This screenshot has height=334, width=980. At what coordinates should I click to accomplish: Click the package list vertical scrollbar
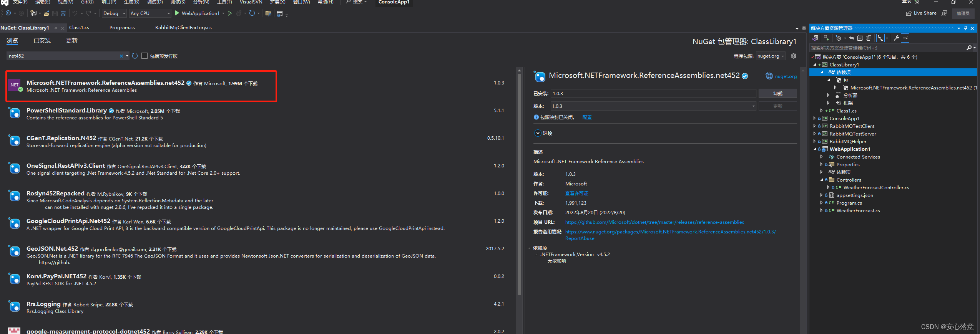[x=519, y=184]
